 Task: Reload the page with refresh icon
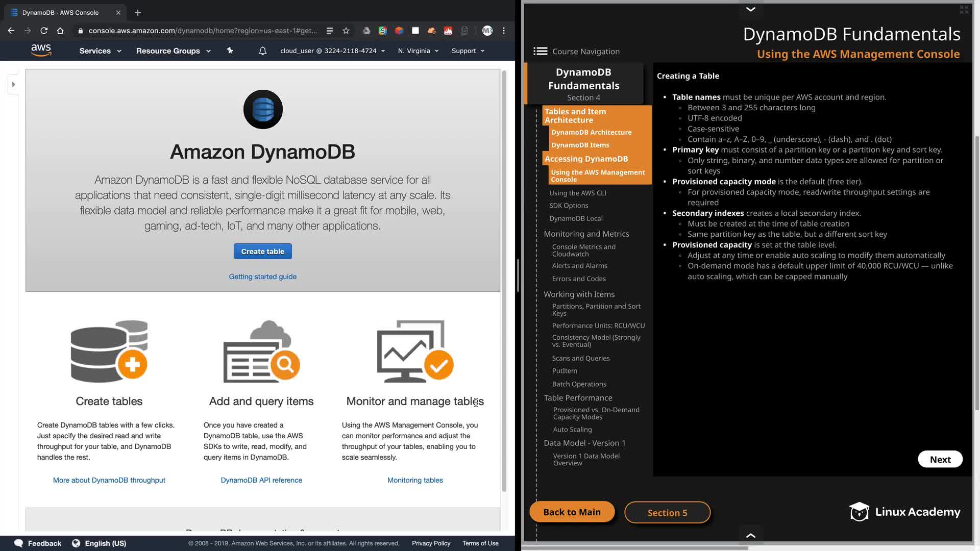(x=44, y=31)
